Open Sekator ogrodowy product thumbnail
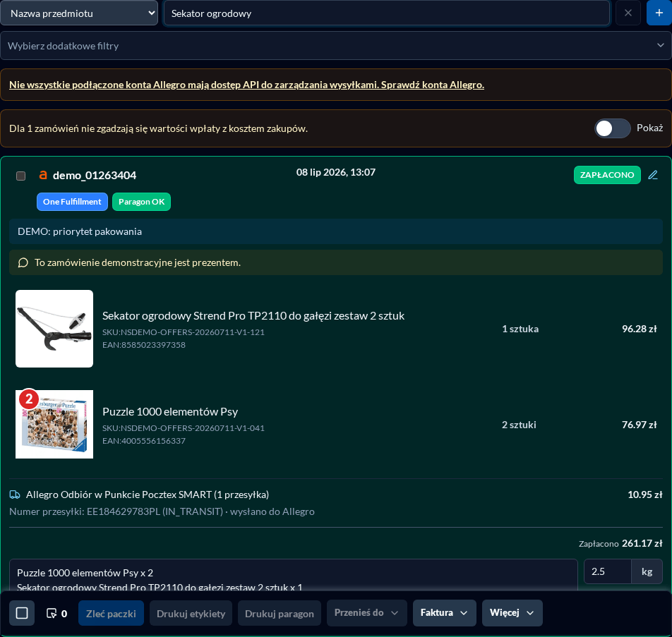The width and height of the screenshot is (672, 637). coord(54,329)
